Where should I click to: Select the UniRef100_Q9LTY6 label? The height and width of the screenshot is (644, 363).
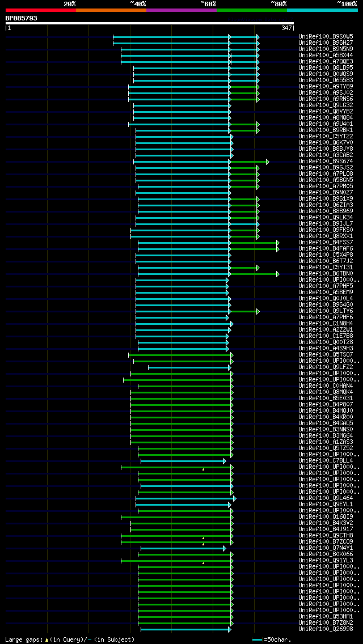326,311
